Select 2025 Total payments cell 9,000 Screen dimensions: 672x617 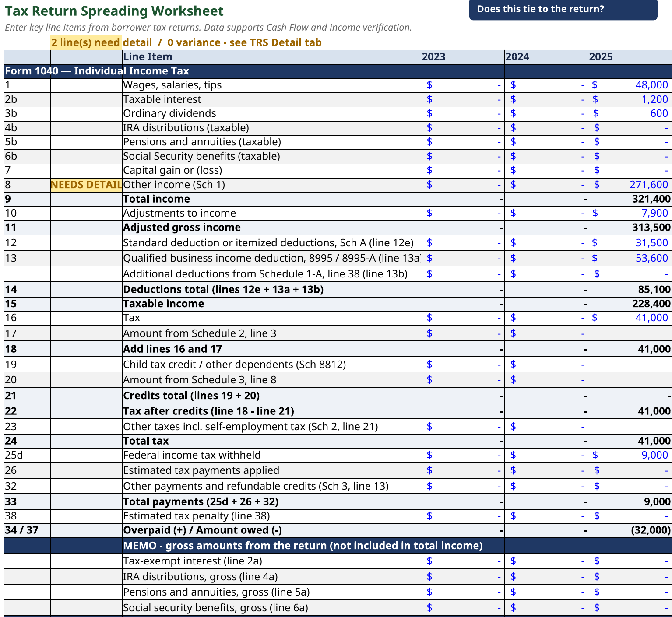[x=630, y=502]
